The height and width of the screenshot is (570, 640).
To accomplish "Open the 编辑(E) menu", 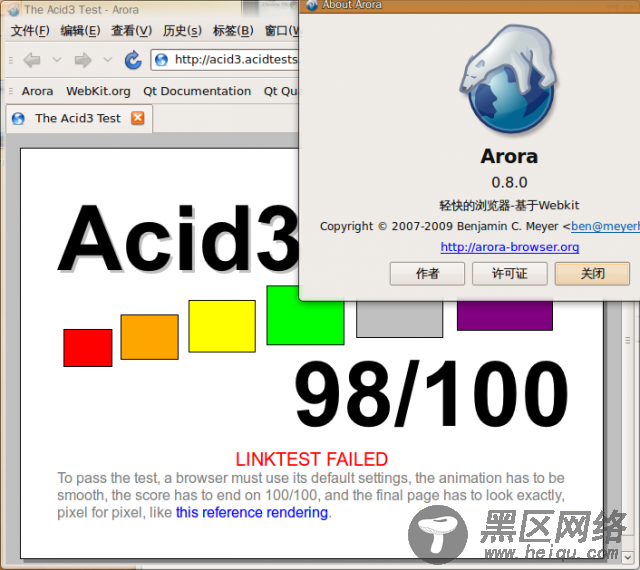I will (80, 31).
